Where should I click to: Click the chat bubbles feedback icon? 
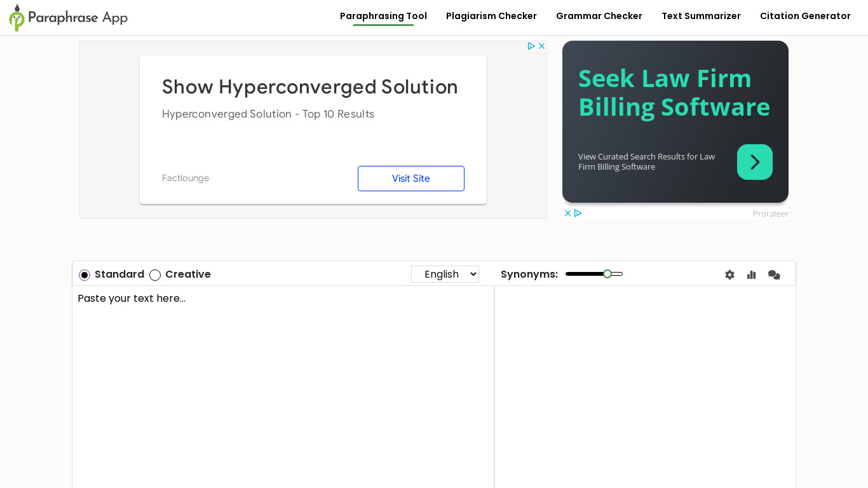click(774, 274)
